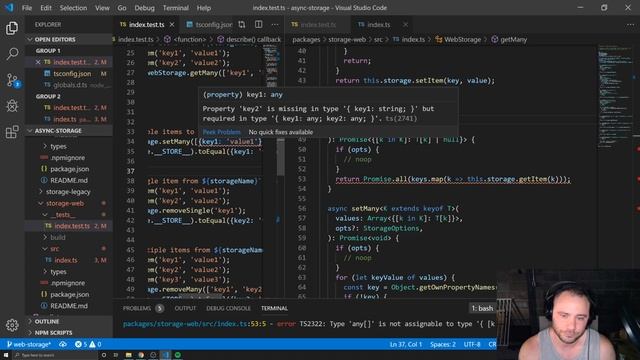Click UTF-8 encoding in status bar
This screenshot has width=640, height=360.
click(472, 344)
